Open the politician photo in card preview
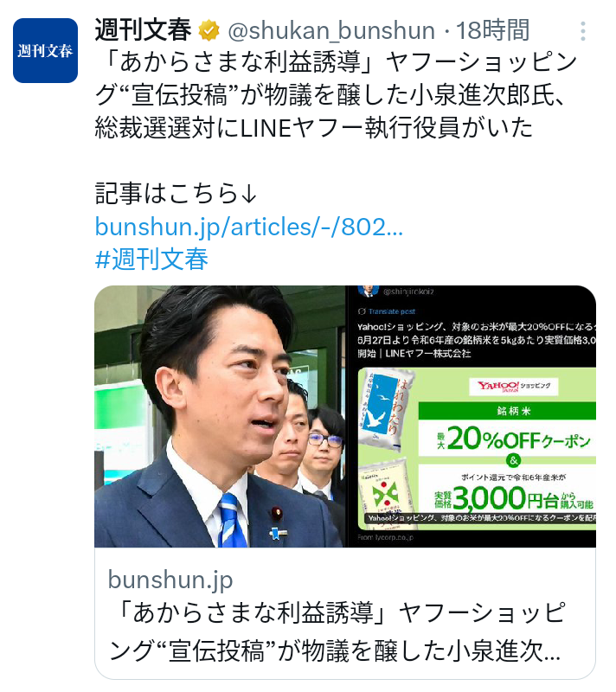Image resolution: width=616 pixels, height=692 pixels. click(x=220, y=417)
